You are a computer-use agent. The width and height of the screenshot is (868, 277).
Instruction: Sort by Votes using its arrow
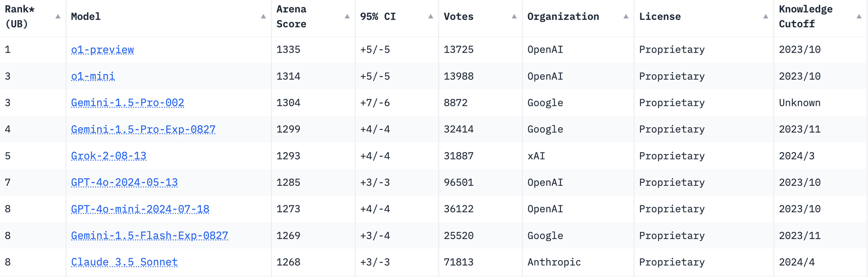pos(514,16)
